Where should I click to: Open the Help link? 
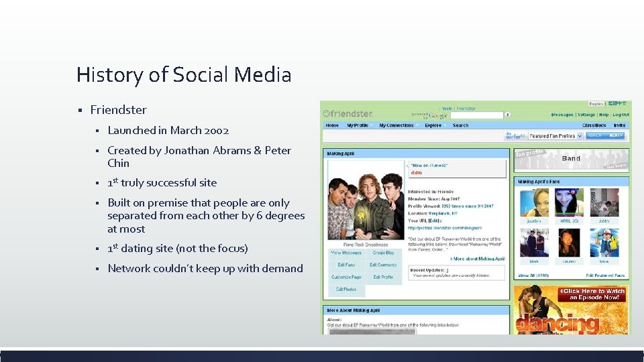click(604, 115)
